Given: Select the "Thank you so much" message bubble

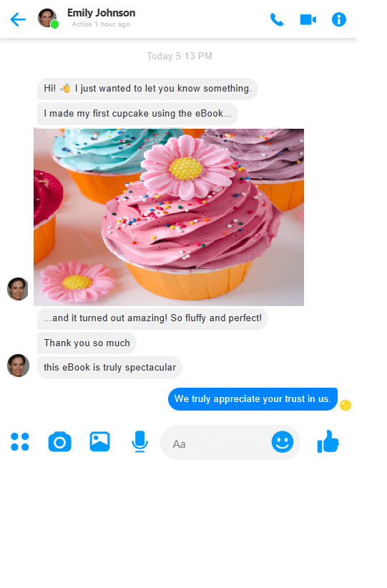Looking at the screenshot, I should pos(87,343).
